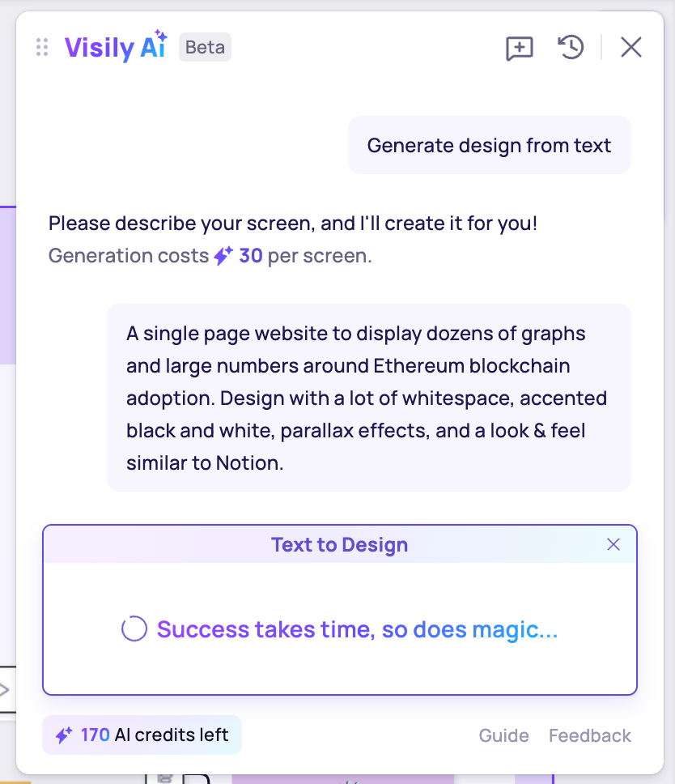The width and height of the screenshot is (675, 784).
Task: Open the Guide link
Action: pyautogui.click(x=503, y=735)
